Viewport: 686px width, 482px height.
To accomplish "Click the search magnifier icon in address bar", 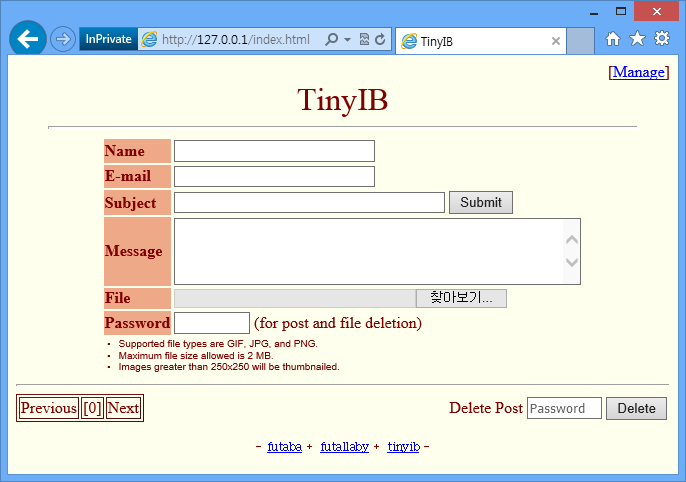I will point(332,40).
